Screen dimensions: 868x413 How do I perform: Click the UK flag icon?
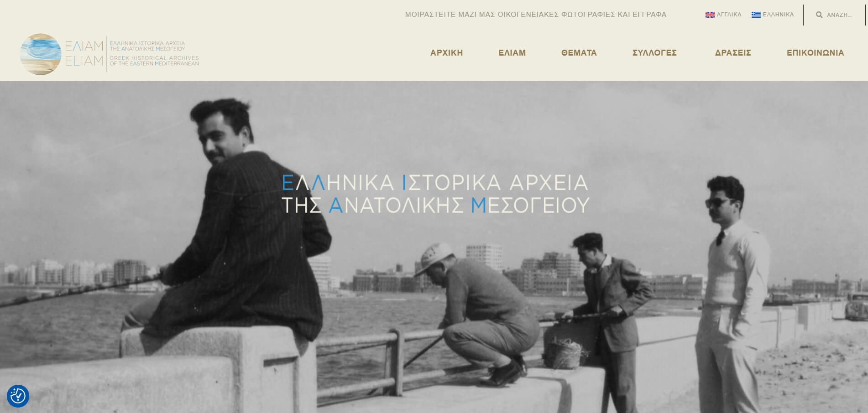[x=710, y=15]
